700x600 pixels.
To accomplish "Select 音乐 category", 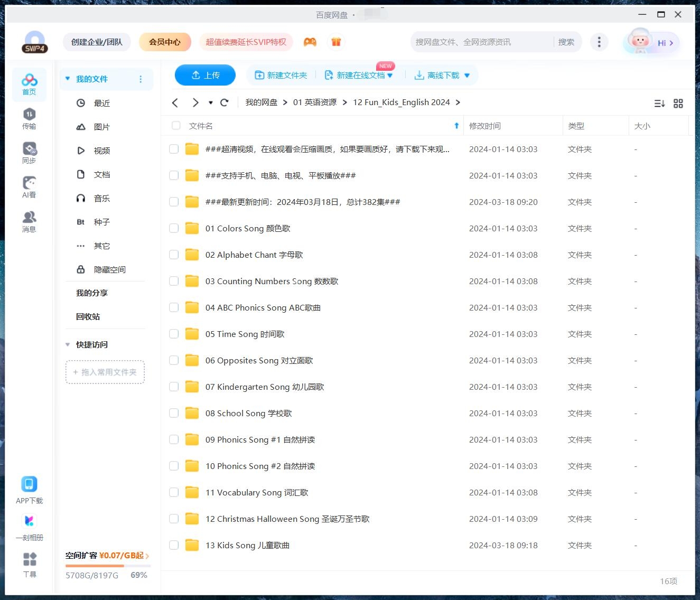I will 102,198.
